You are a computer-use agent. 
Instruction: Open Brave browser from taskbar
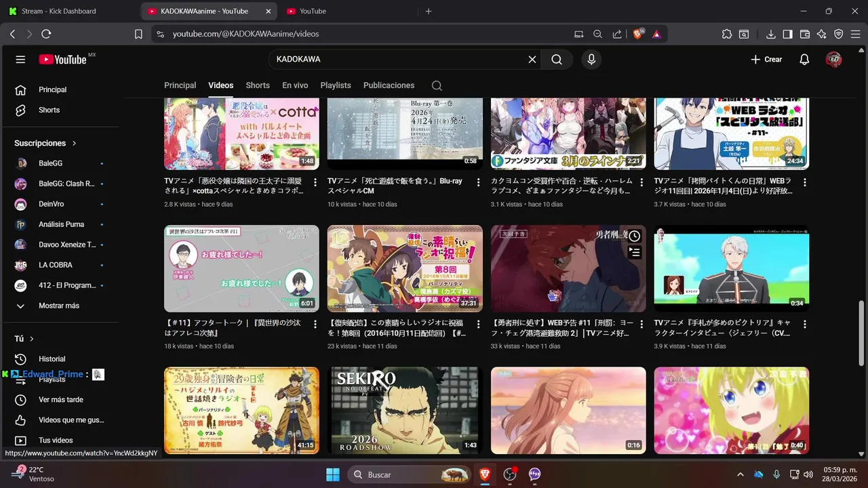pyautogui.click(x=485, y=474)
